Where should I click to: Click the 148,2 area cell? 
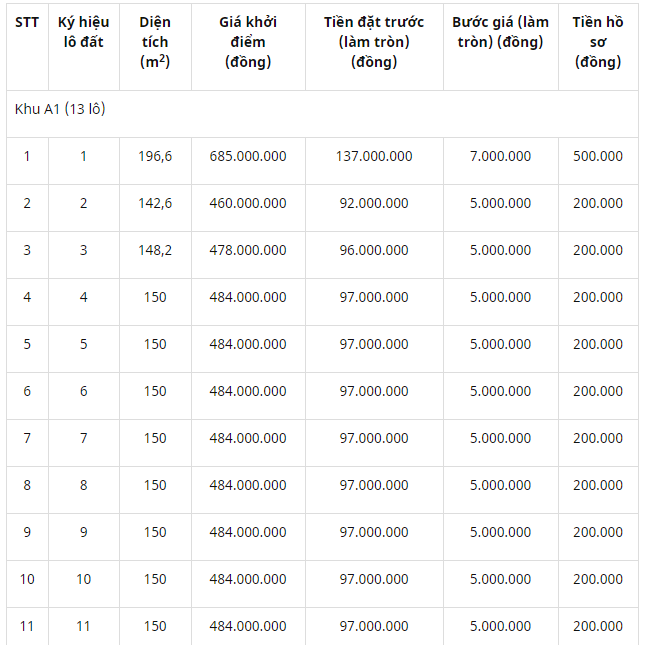click(155, 250)
